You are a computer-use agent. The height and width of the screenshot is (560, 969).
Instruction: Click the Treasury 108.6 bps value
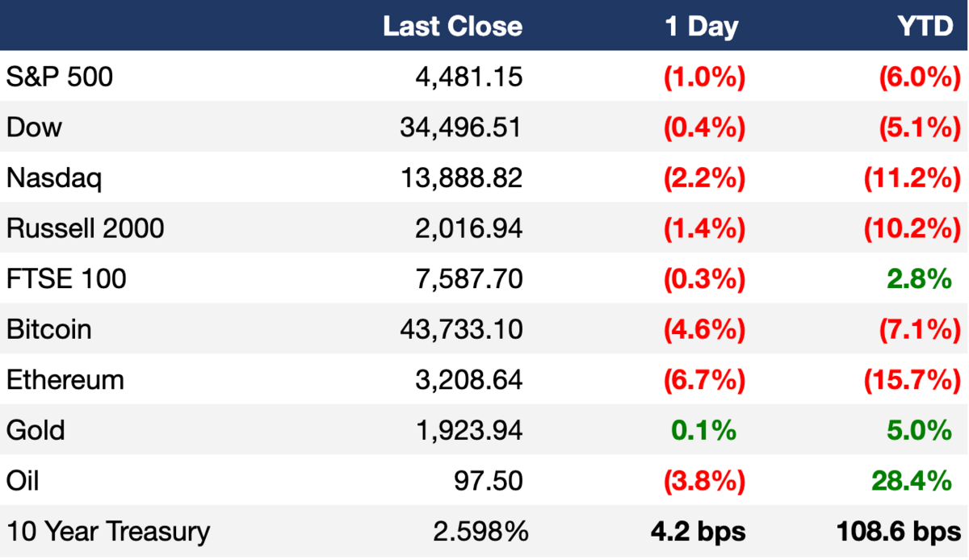tap(900, 532)
